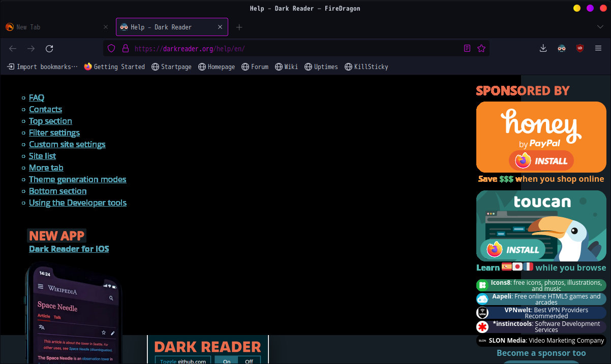611x364 pixels.
Task: Open the Wiki bookmark
Action: [287, 67]
